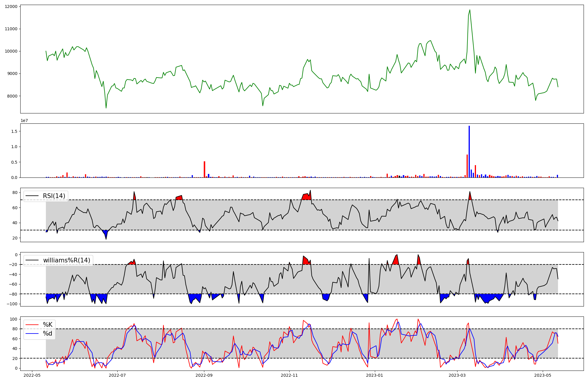Click the 2023-03 x-axis date label
Screen dimensions: 588x382
point(457,375)
